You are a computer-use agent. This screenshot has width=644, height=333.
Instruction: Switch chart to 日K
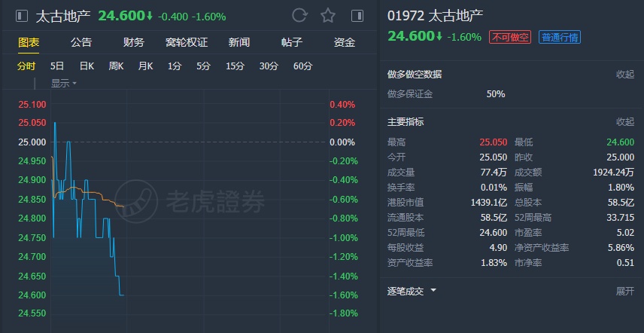click(87, 66)
